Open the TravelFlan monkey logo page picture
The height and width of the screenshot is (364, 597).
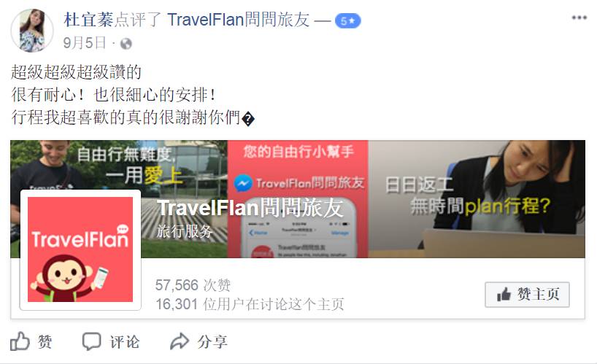click(80, 249)
